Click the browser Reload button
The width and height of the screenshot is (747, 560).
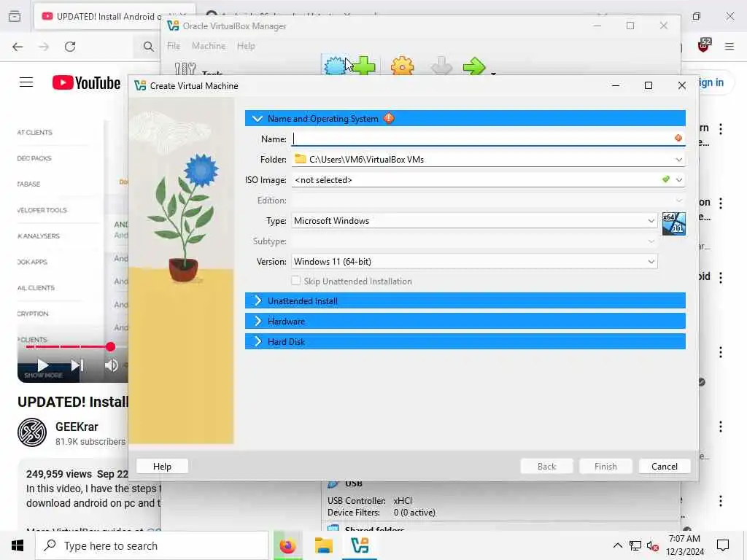70,47
